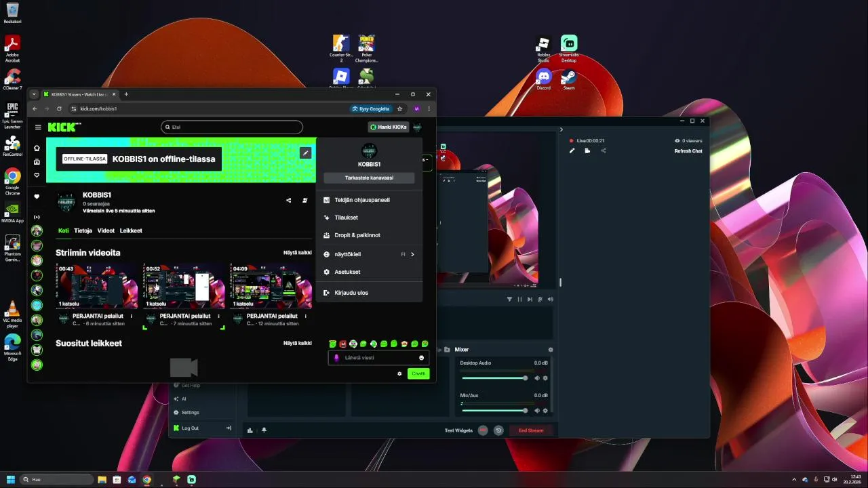Open Mic/Aux source settings gear
Image resolution: width=868 pixels, height=488 pixels.
point(545,411)
